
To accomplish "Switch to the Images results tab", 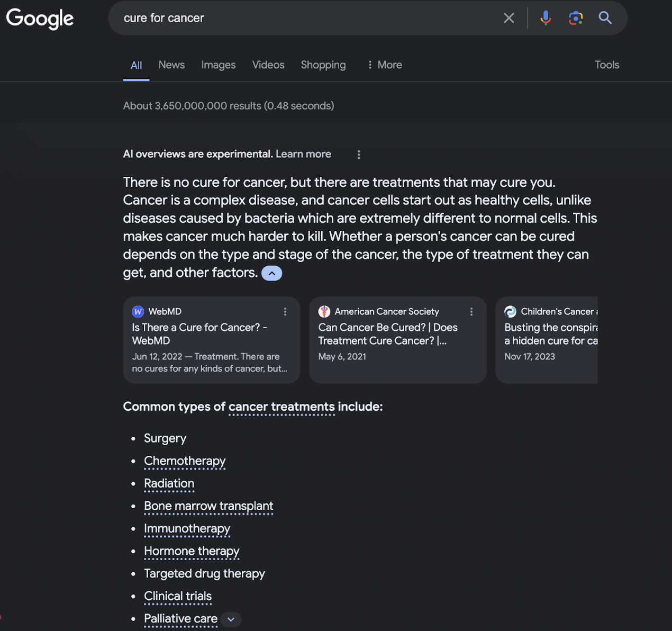I will (218, 65).
